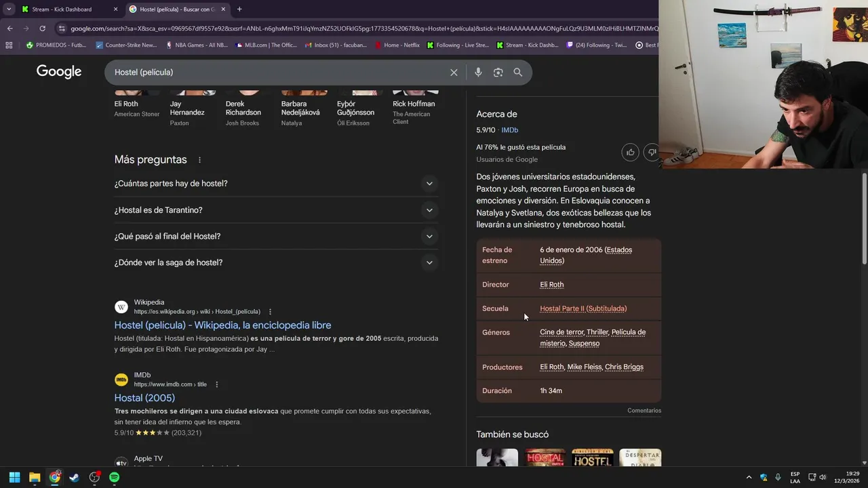Click the ESP LAA language indicator

[x=795, y=477]
